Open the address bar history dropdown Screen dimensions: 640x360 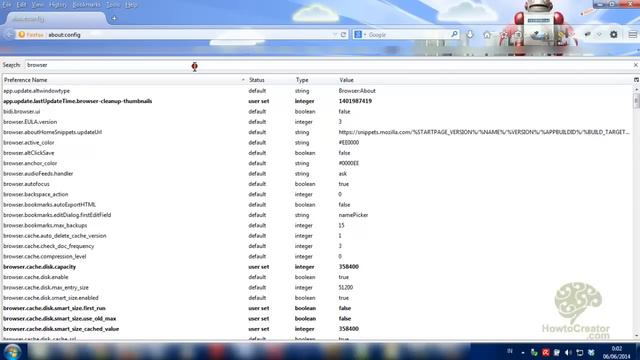pyautogui.click(x=335, y=35)
